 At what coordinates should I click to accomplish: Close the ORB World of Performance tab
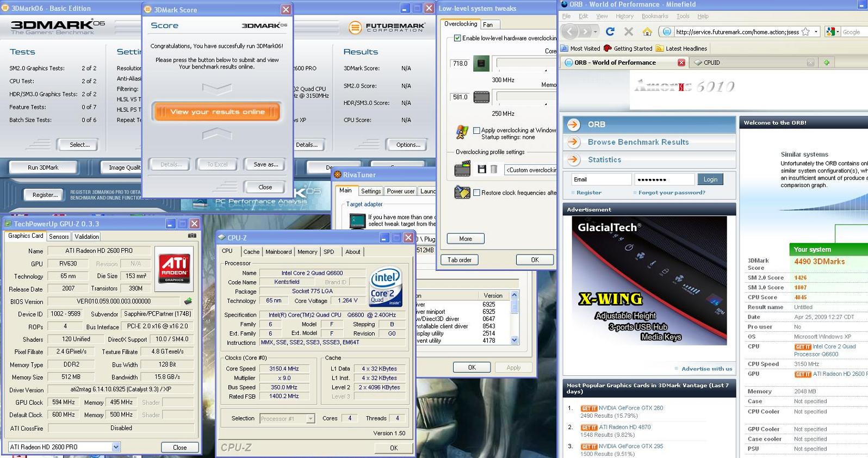681,63
